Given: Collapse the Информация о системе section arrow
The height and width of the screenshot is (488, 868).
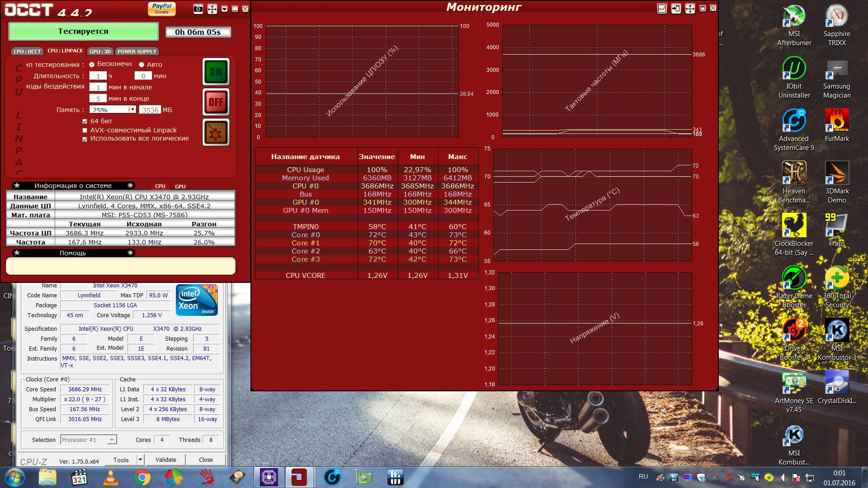Looking at the screenshot, I should [130, 186].
